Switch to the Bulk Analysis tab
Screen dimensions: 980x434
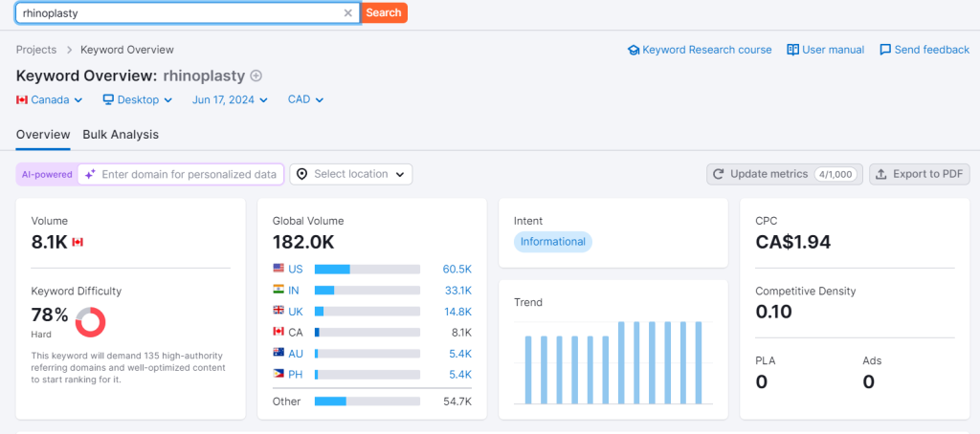tap(121, 135)
